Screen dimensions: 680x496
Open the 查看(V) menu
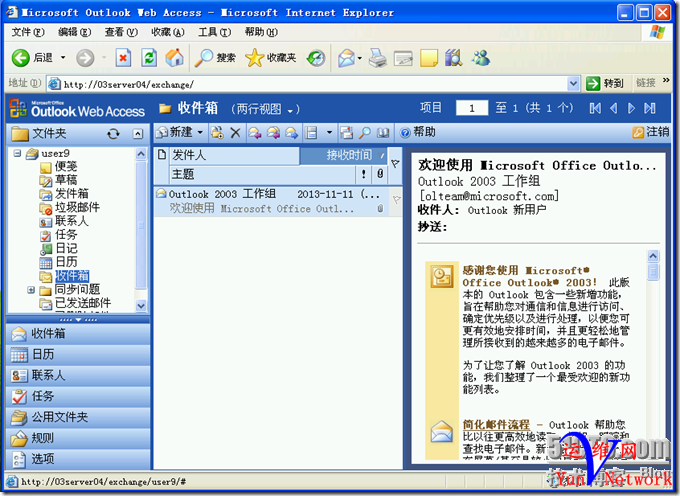121,32
